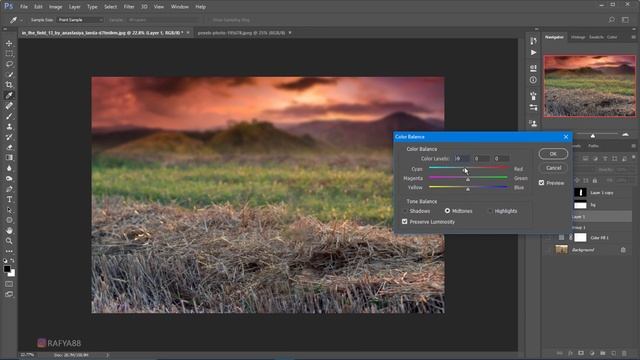640x360 pixels.
Task: Open the Info panel icon
Action: tap(533, 80)
